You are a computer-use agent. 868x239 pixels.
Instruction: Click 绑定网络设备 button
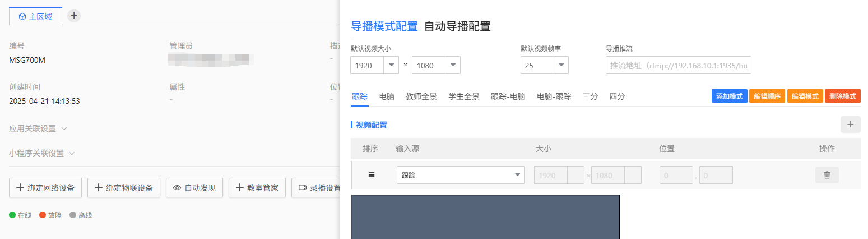point(45,188)
